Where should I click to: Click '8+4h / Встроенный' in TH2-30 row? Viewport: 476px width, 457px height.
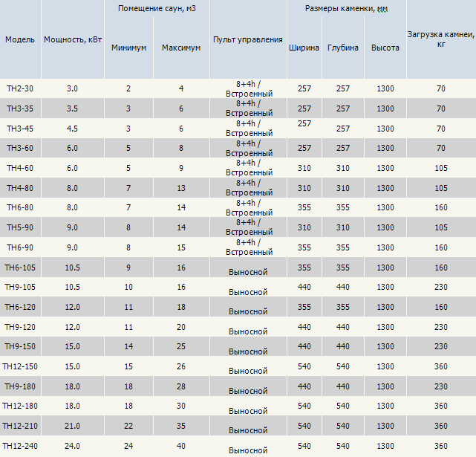point(249,88)
